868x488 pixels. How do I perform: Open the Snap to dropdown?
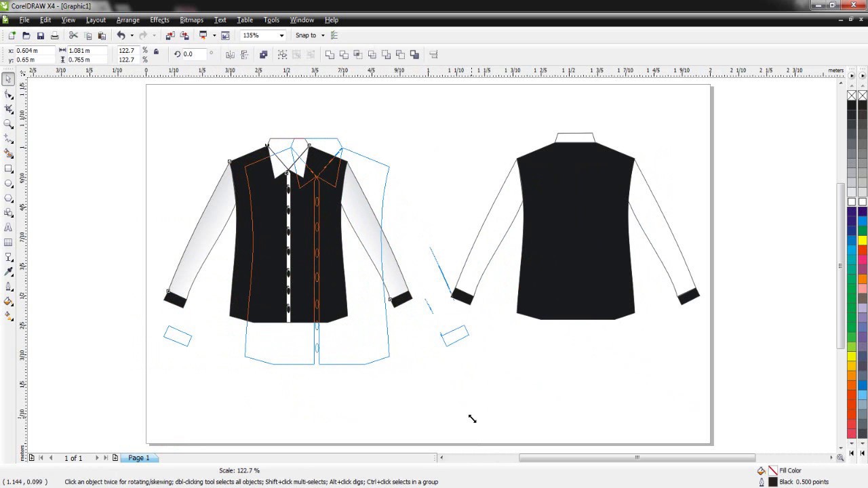tap(322, 35)
